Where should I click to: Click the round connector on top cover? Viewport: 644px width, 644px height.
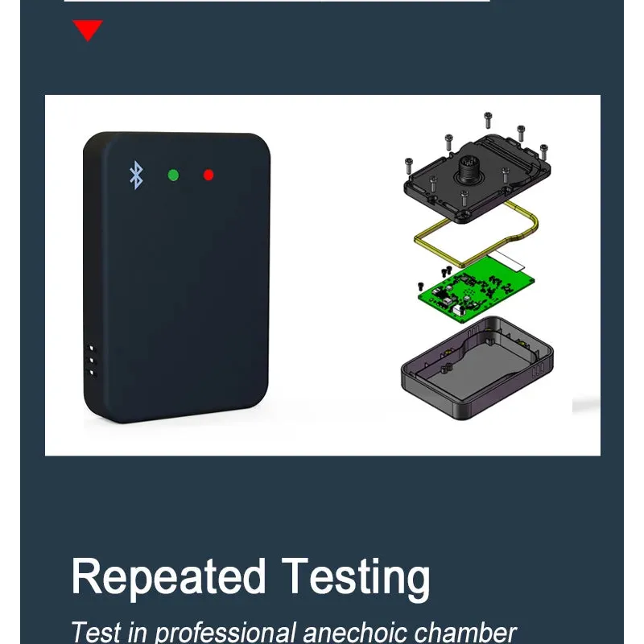469,169
